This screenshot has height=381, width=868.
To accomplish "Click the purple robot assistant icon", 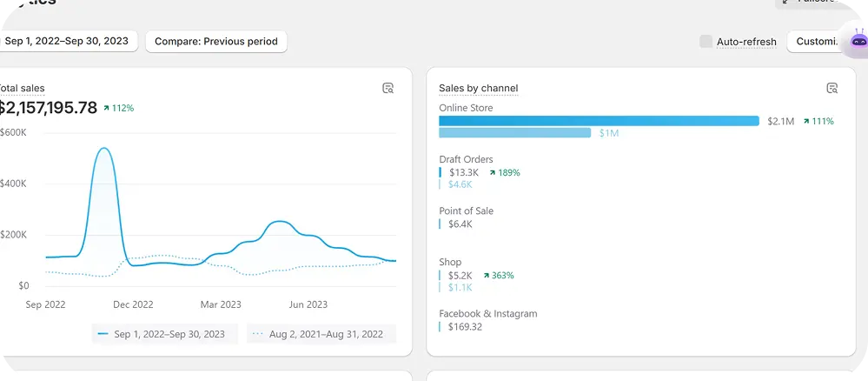I will pyautogui.click(x=858, y=40).
